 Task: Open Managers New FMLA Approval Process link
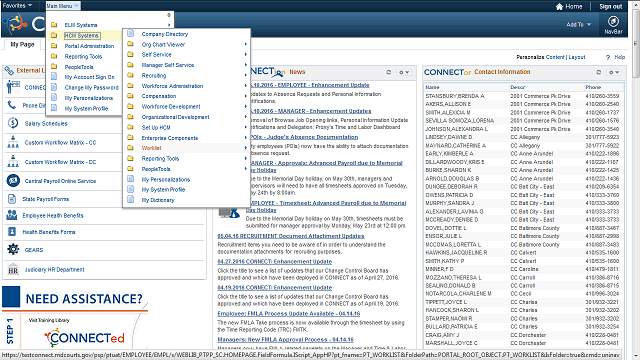coord(285,340)
